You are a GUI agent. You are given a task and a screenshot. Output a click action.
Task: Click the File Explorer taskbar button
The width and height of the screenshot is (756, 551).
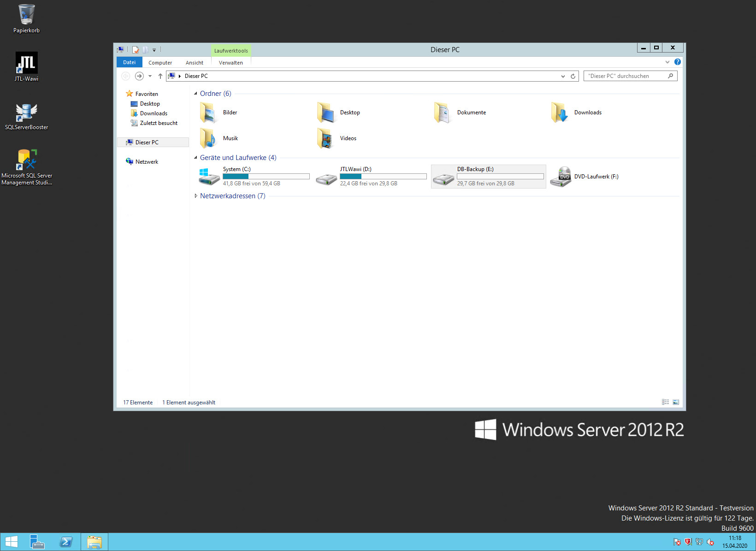click(94, 542)
